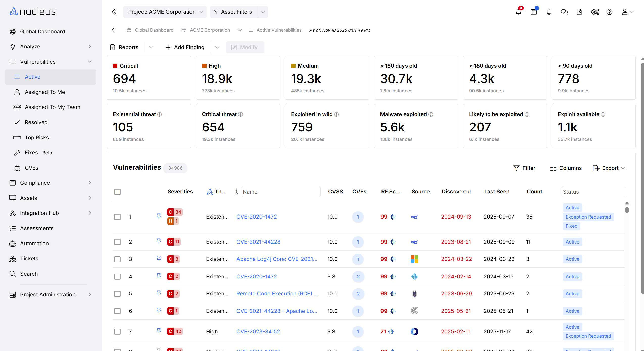Viewport: 644px width, 351px height.
Task: Open the settings gears icon
Action: 594,12
